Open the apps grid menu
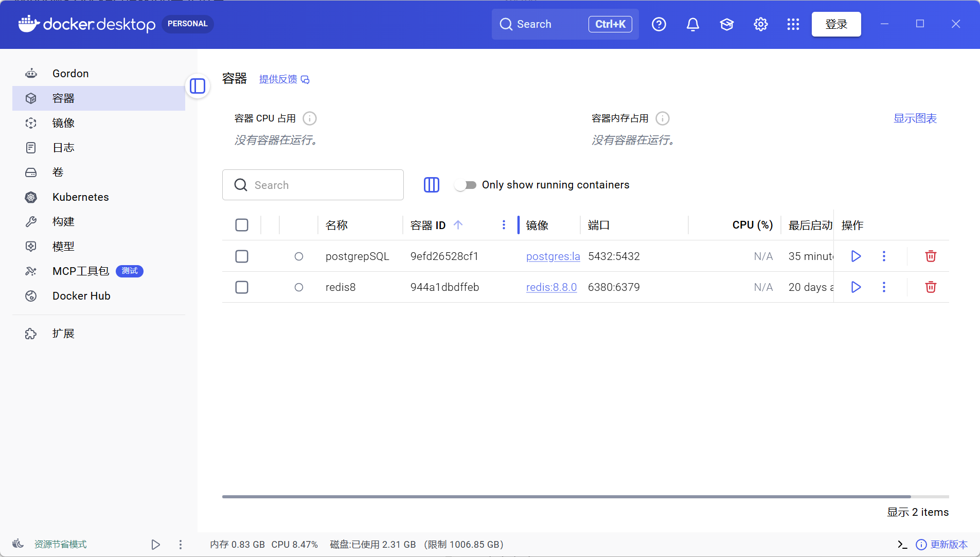Screen dimensions: 980x557 click(793, 24)
